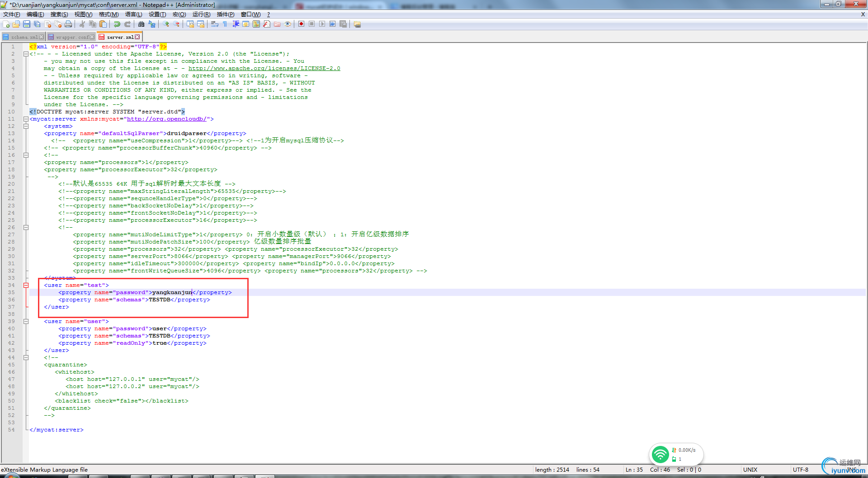The height and width of the screenshot is (478, 868).
Task: Click the Save All toolbar icon
Action: pyautogui.click(x=37, y=24)
